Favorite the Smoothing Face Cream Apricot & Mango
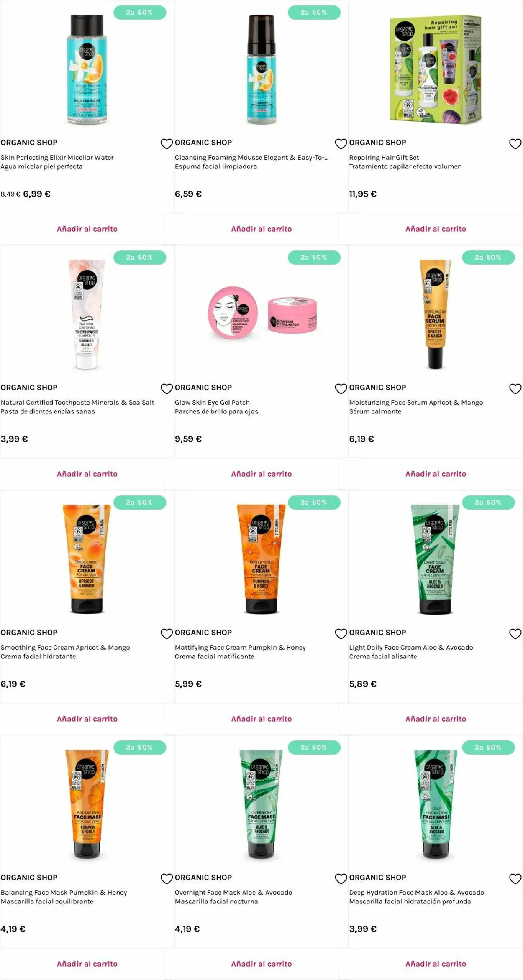This screenshot has width=523, height=980. coord(167,634)
